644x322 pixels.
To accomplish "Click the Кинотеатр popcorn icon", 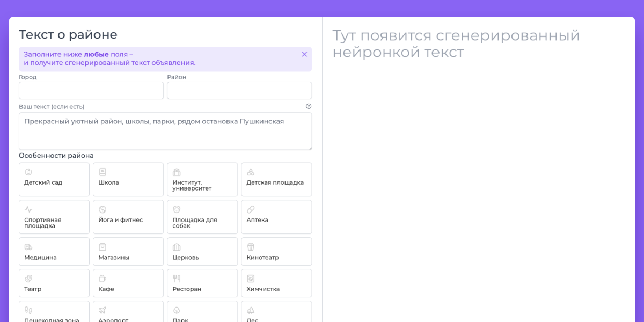I will [x=251, y=247].
